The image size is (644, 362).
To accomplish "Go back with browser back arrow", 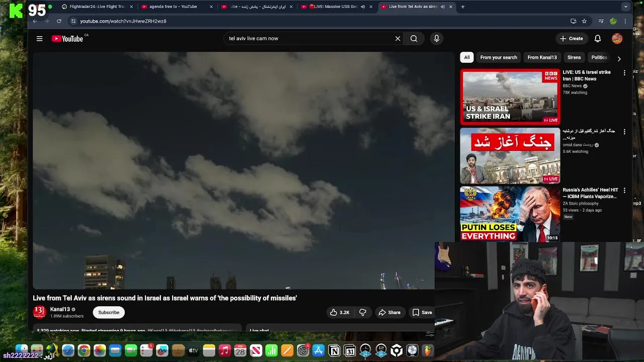I will 35,21.
